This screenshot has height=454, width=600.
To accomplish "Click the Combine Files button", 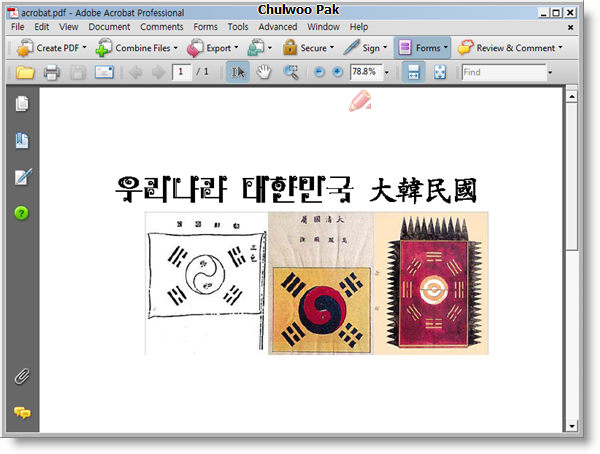I will 136,48.
